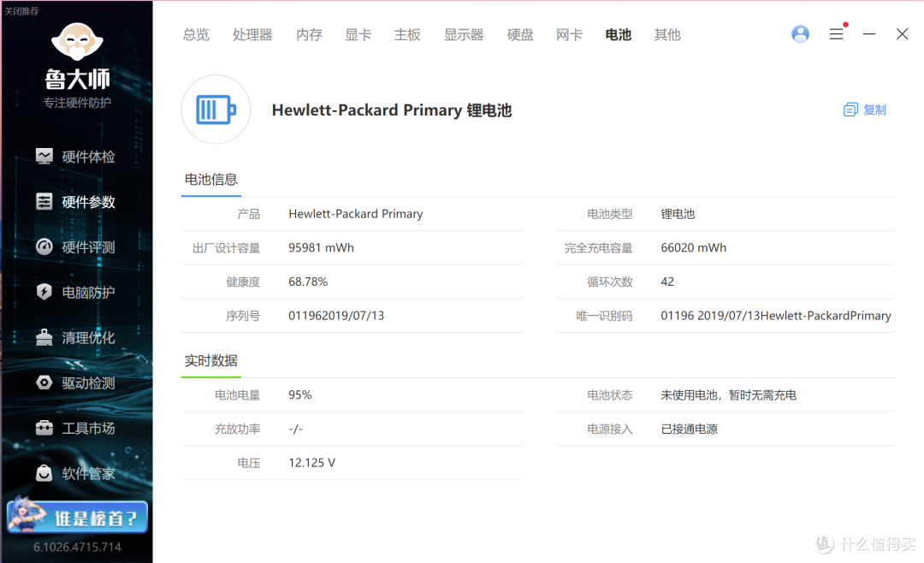This screenshot has height=563, width=924.
Task: Switch to the 其他 tab
Action: 667,35
